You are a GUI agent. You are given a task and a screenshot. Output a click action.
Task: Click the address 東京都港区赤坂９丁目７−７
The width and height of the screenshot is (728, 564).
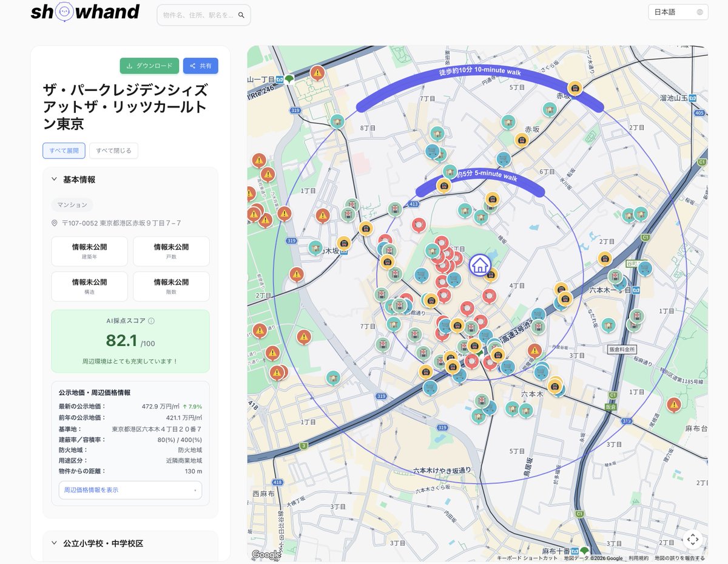pos(140,223)
